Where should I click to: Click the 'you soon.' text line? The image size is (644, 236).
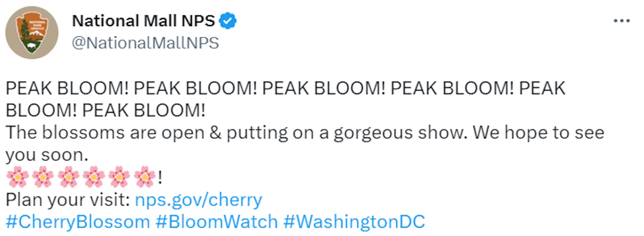coord(47,155)
